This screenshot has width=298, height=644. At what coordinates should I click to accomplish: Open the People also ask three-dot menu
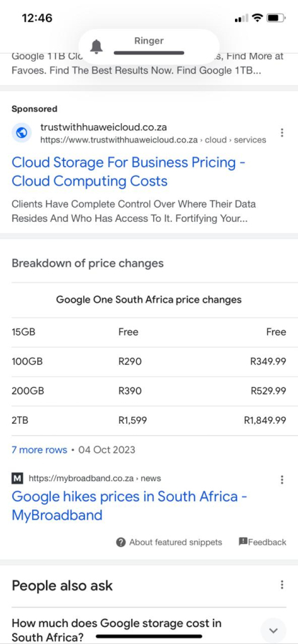[x=282, y=585]
